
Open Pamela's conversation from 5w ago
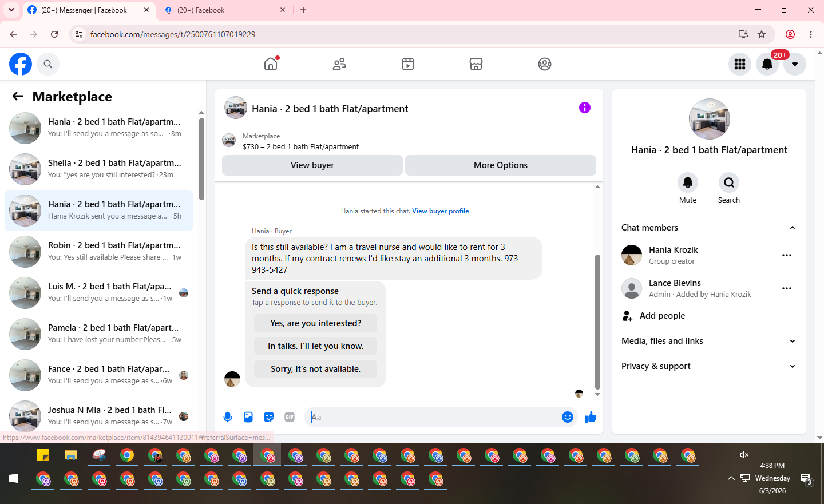tap(98, 334)
